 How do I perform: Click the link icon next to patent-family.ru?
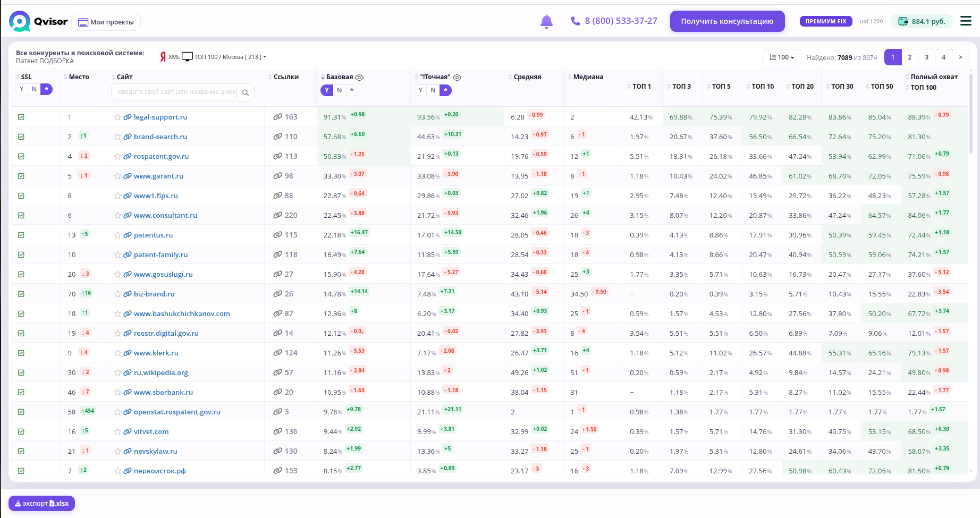[x=128, y=255]
